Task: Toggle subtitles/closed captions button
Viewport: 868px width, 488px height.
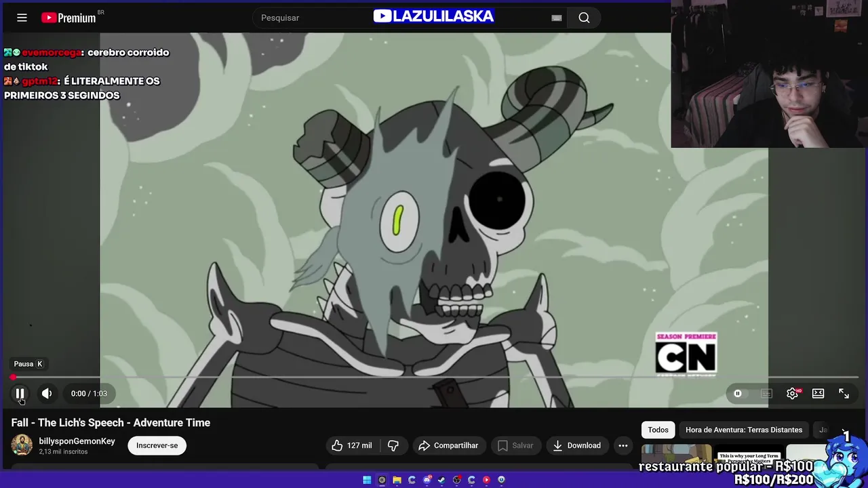Action: click(x=766, y=393)
